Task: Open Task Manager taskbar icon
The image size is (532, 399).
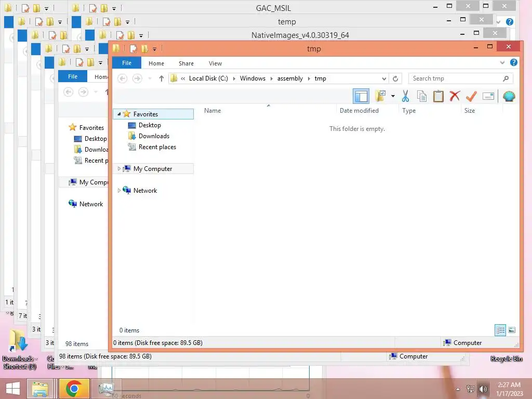Action: pyautogui.click(x=107, y=389)
